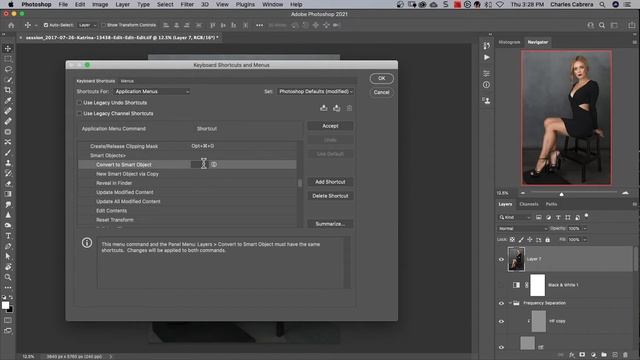This screenshot has height=360, width=640.
Task: Click the Accept button
Action: [330, 126]
